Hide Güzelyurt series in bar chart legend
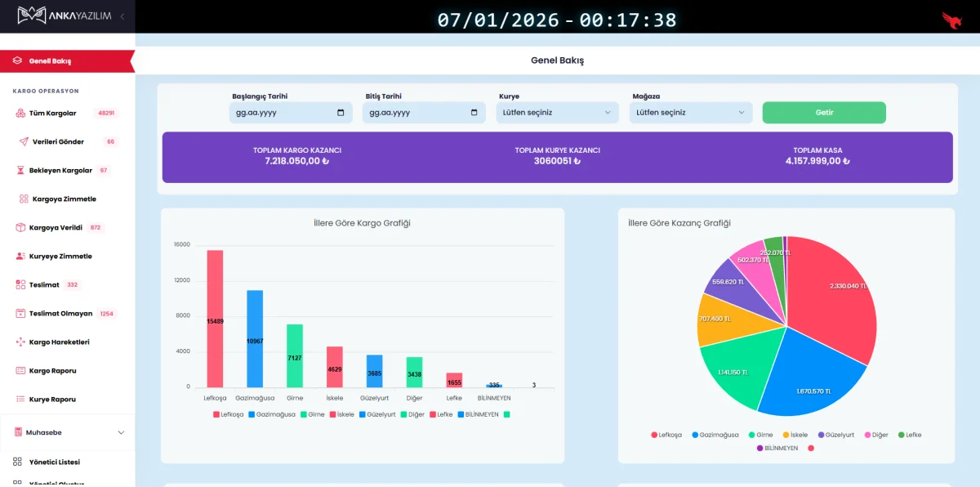Screen dimensions: 980x487 tap(376, 414)
